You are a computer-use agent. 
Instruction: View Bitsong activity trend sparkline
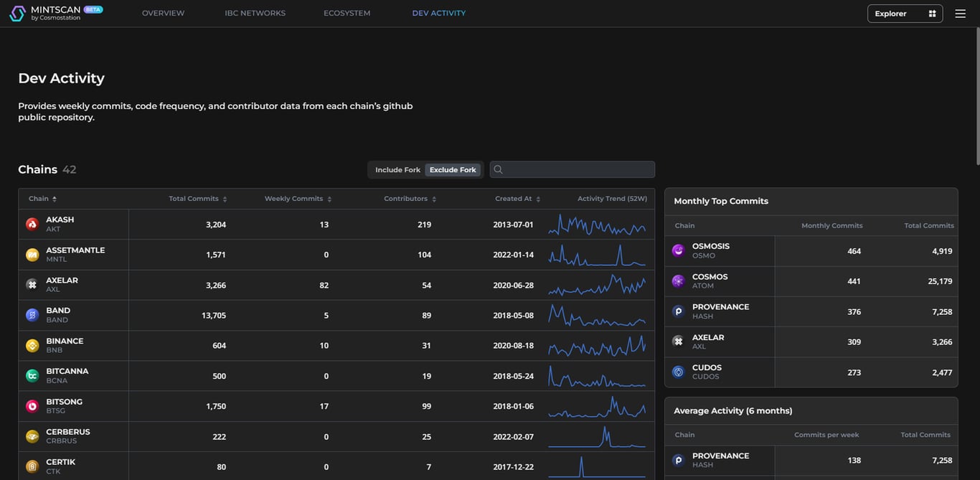tap(597, 406)
